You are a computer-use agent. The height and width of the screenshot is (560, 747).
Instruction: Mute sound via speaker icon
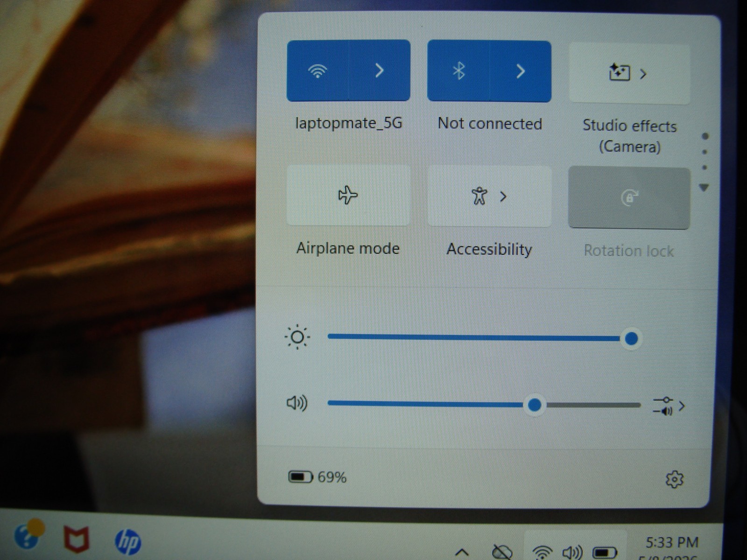pyautogui.click(x=297, y=402)
